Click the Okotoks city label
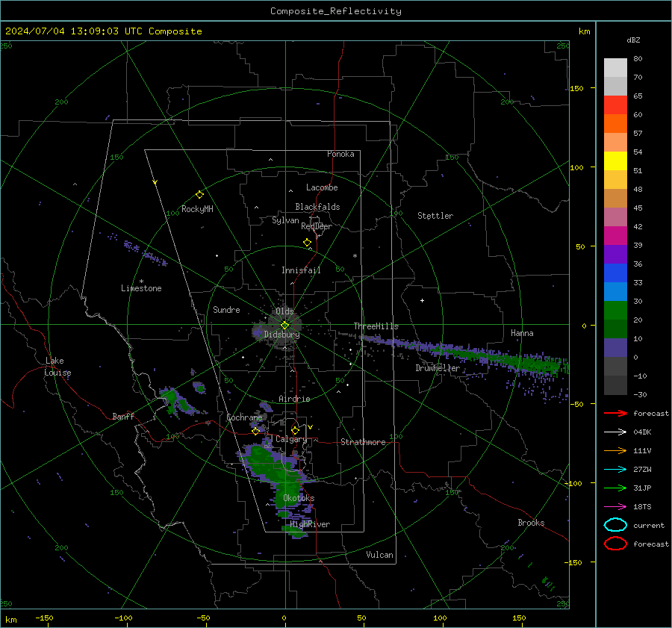 tap(299, 498)
